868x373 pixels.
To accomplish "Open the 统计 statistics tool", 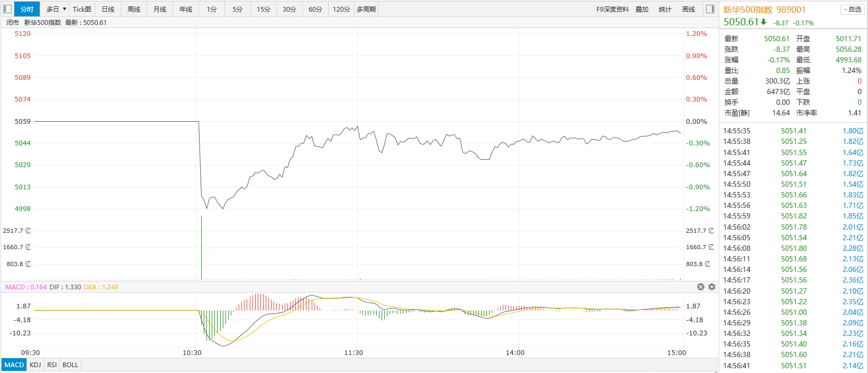I will pos(665,9).
